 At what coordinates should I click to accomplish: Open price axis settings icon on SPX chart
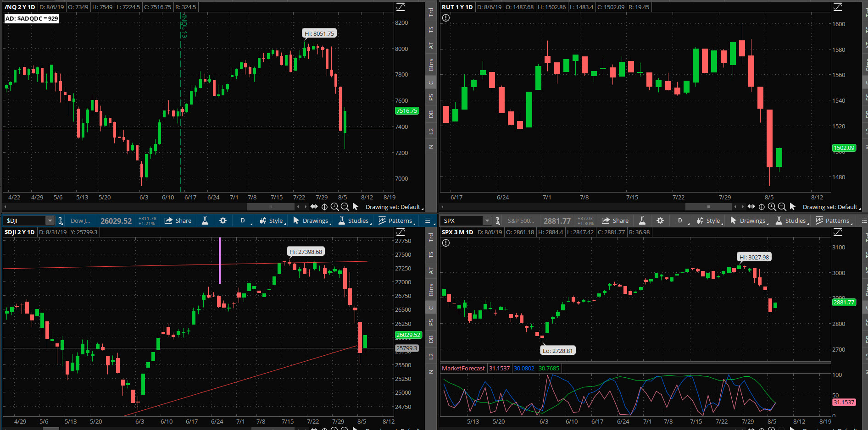tap(838, 232)
